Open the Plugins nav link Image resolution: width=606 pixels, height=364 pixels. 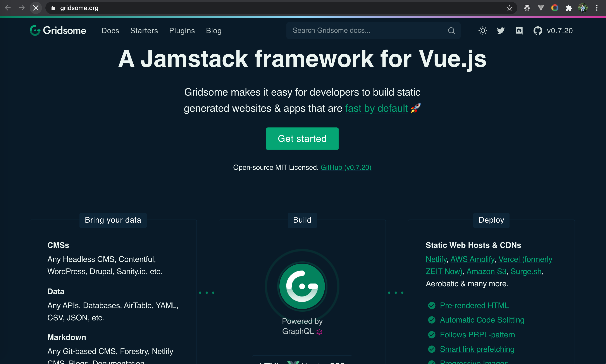pos(182,31)
